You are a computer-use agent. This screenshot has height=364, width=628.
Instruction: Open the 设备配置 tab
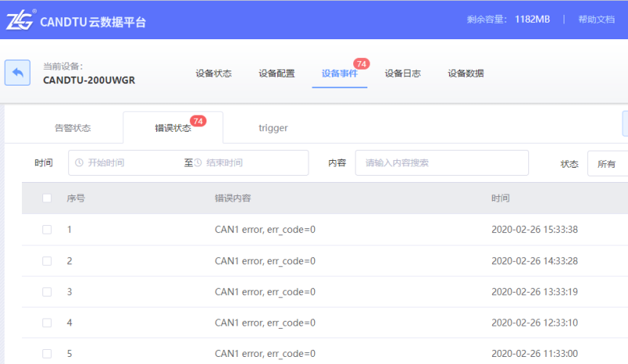pos(276,73)
